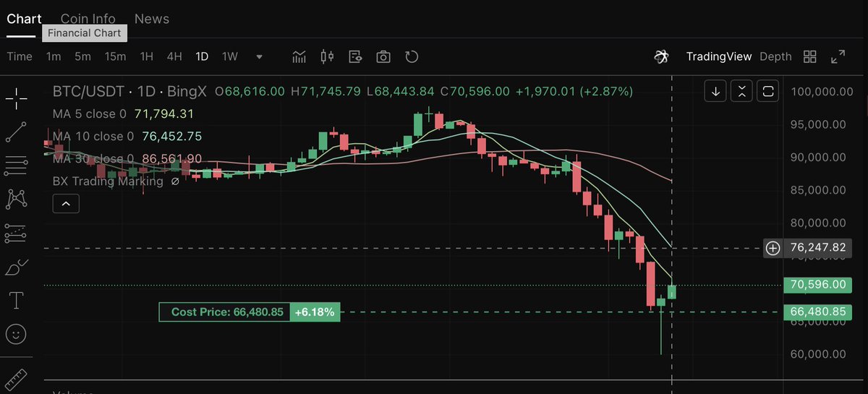The height and width of the screenshot is (394, 868).
Task: Select the ruler measure tool
Action: [x=16, y=379]
